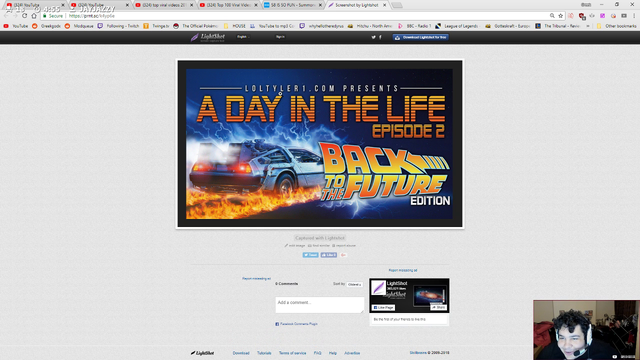Screen dimensions: 640x360
Task: Open the Chrome three-dot menu
Action: tap(634, 16)
